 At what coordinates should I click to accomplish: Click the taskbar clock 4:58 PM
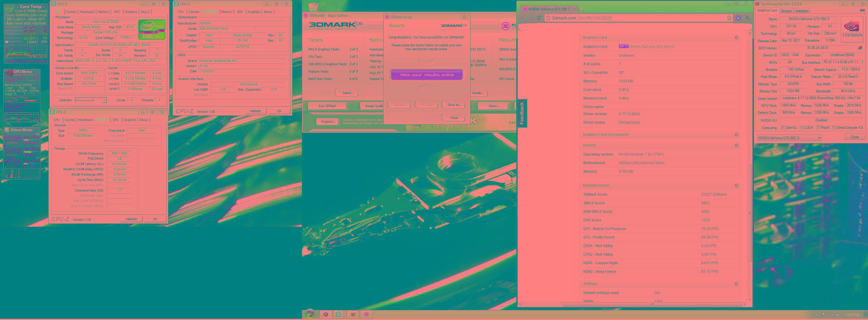[853, 315]
